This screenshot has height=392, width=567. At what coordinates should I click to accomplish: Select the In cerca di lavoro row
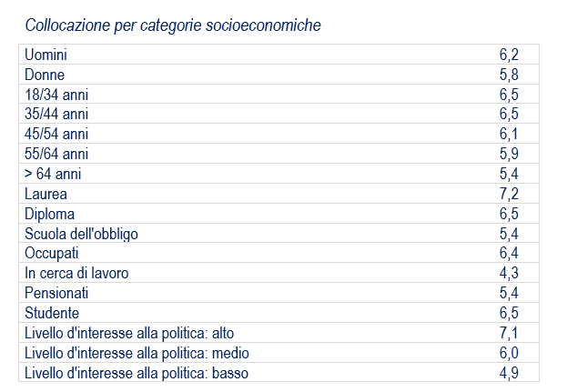pyautogui.click(x=278, y=273)
